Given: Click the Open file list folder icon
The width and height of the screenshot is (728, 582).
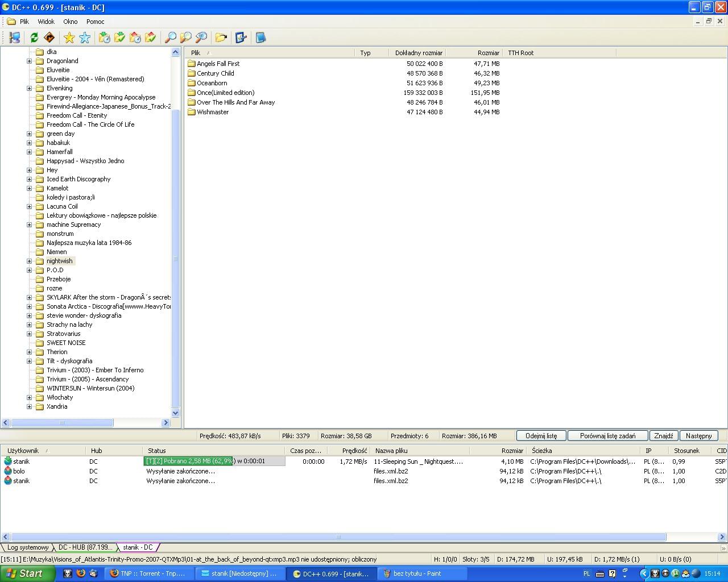Looking at the screenshot, I should pos(221,38).
